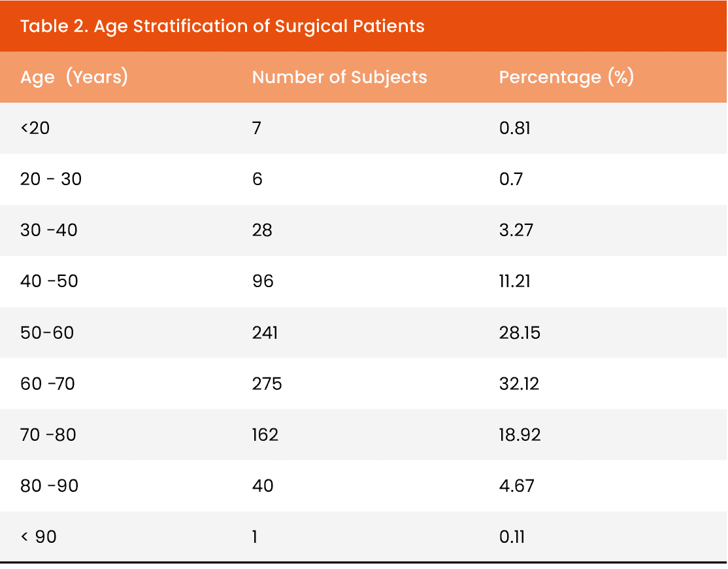Click the table title "Table 2. Age Stratification"
Screen dimensions: 728x569
click(222, 26)
